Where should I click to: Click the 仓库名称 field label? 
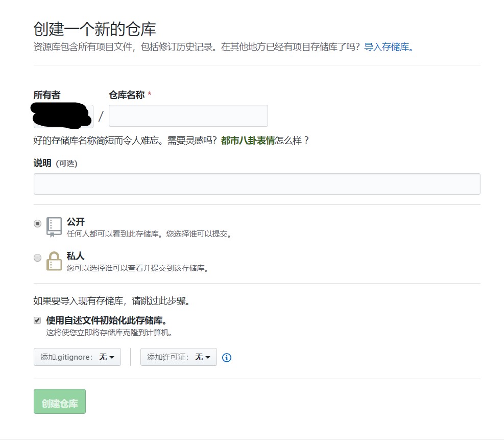[127, 95]
